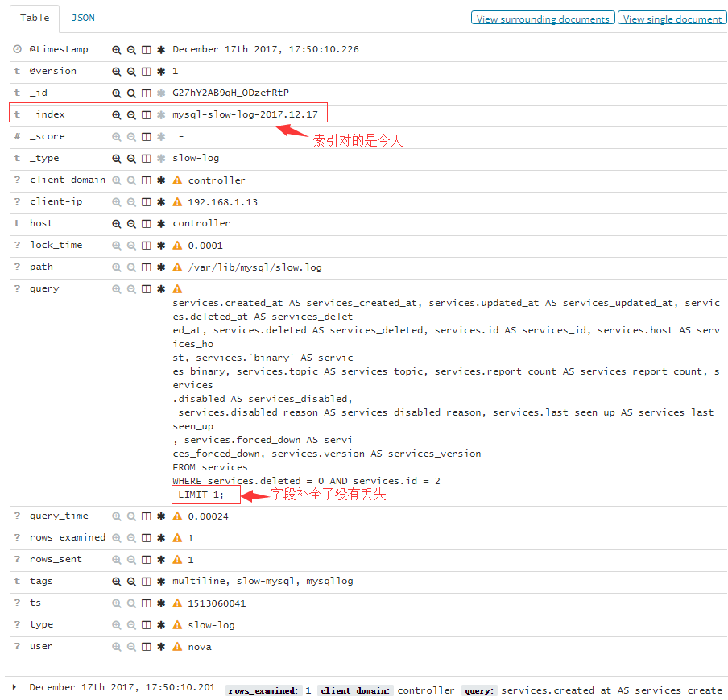Filter out the host value controller
The image size is (728, 700).
click(x=131, y=224)
